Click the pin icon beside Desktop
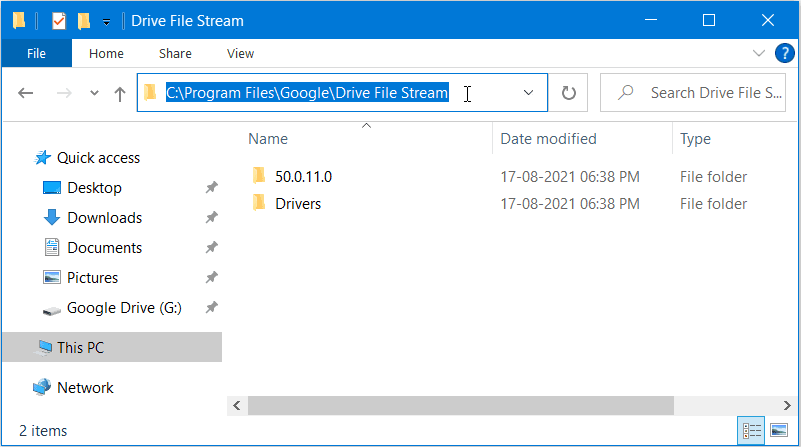 coord(211,187)
